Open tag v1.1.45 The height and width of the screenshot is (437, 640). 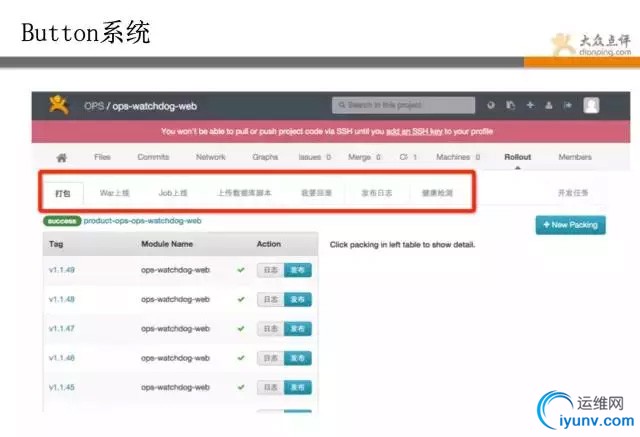click(x=62, y=387)
